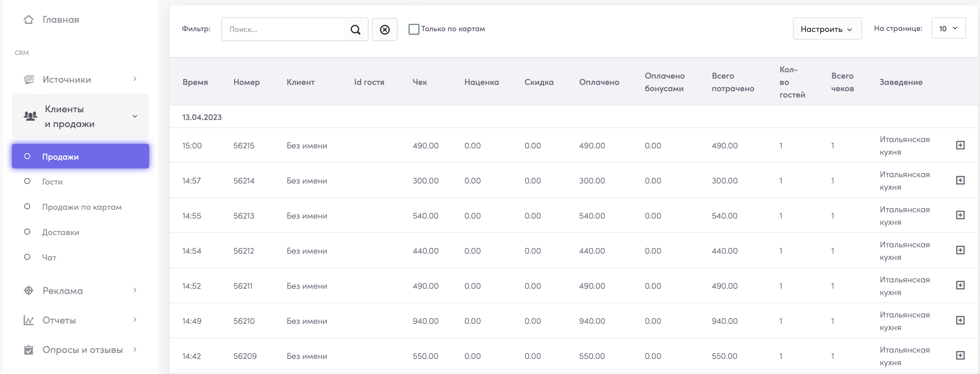Click the Id гостя column header
The image size is (980, 374).
coord(369,82)
